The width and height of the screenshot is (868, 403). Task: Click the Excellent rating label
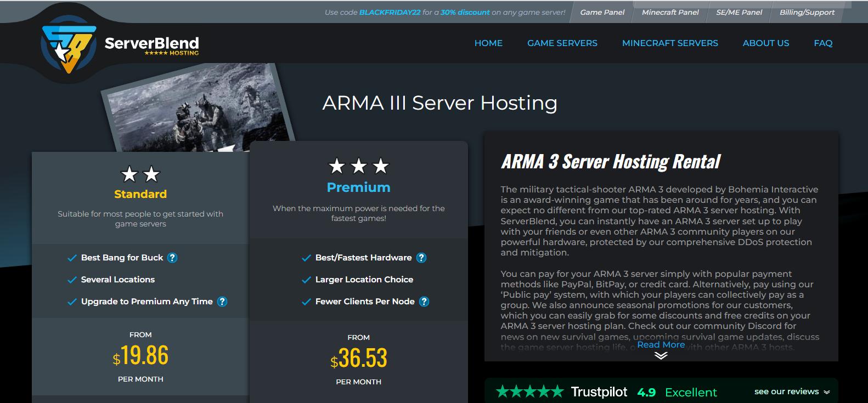[x=691, y=393]
